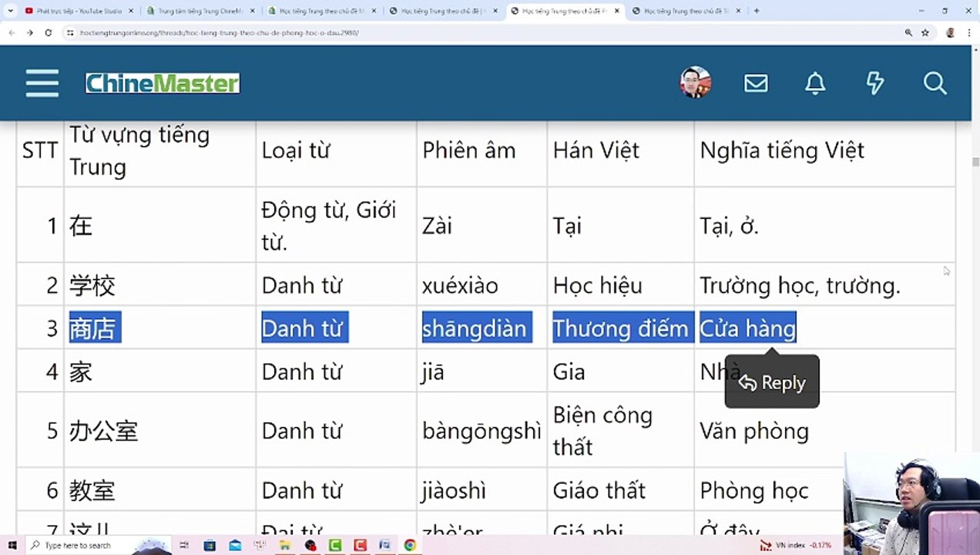Click the Phiên âm column header
This screenshot has width=980, height=555.
point(468,150)
